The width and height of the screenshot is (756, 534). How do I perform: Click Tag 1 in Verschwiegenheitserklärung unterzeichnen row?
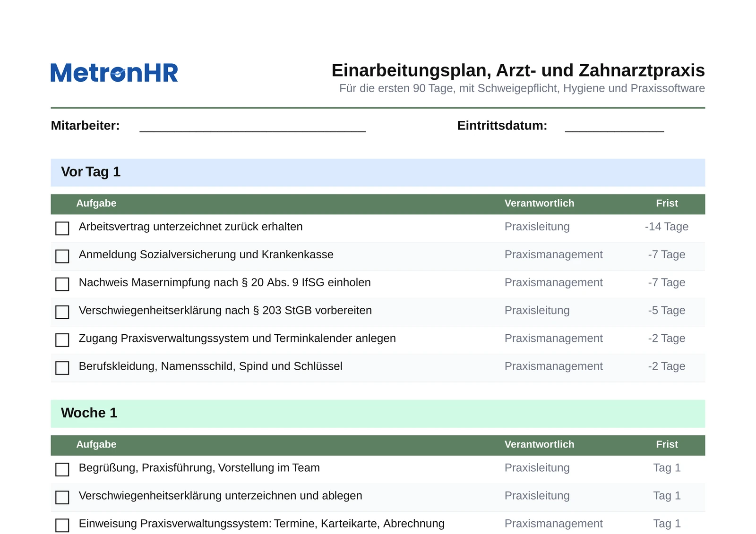tap(667, 496)
